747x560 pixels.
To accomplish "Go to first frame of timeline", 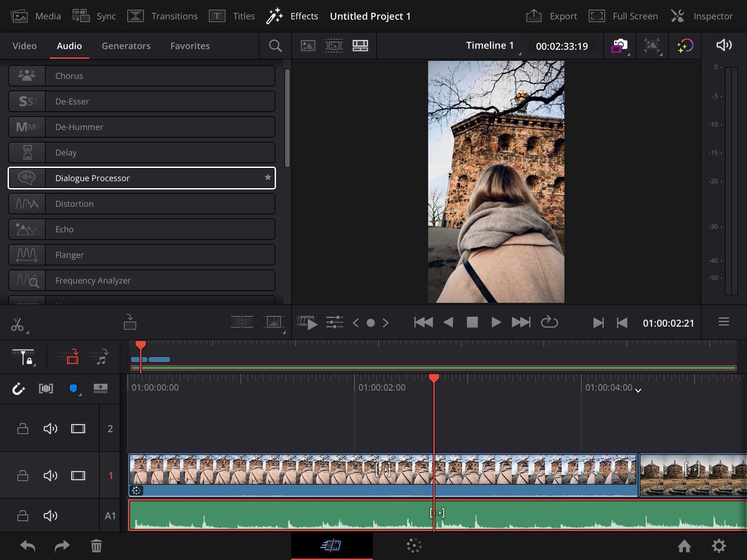I will 423,323.
